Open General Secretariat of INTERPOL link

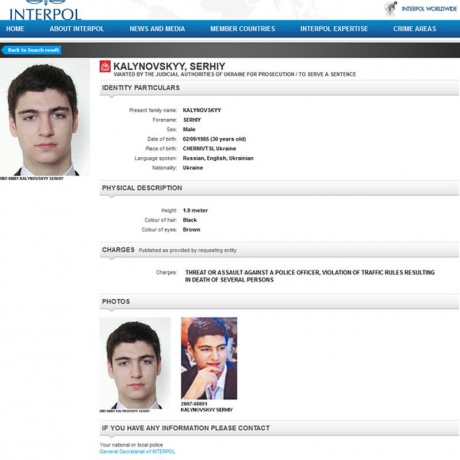coord(137,451)
